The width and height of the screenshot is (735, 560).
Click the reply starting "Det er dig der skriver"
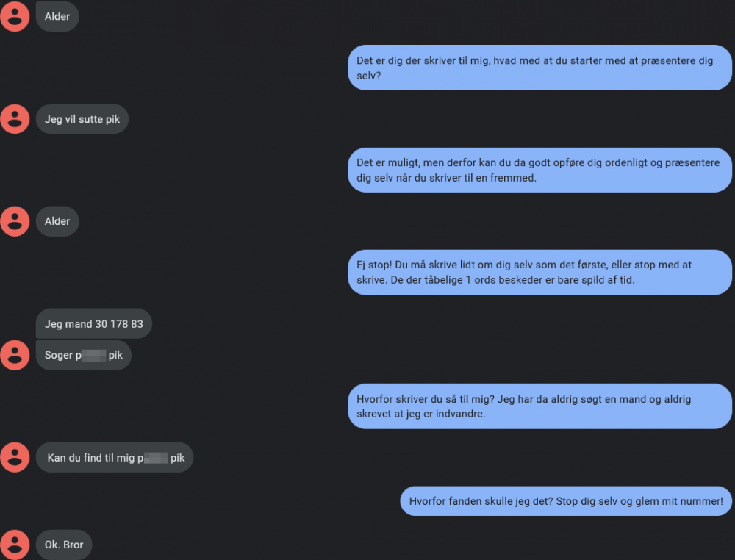[539, 68]
